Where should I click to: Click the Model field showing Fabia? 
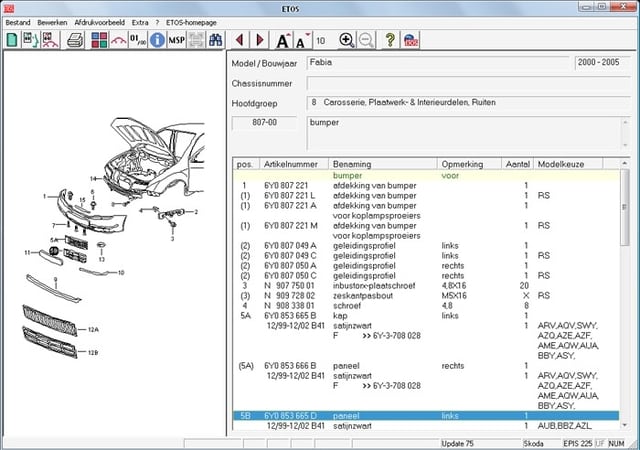pos(437,63)
